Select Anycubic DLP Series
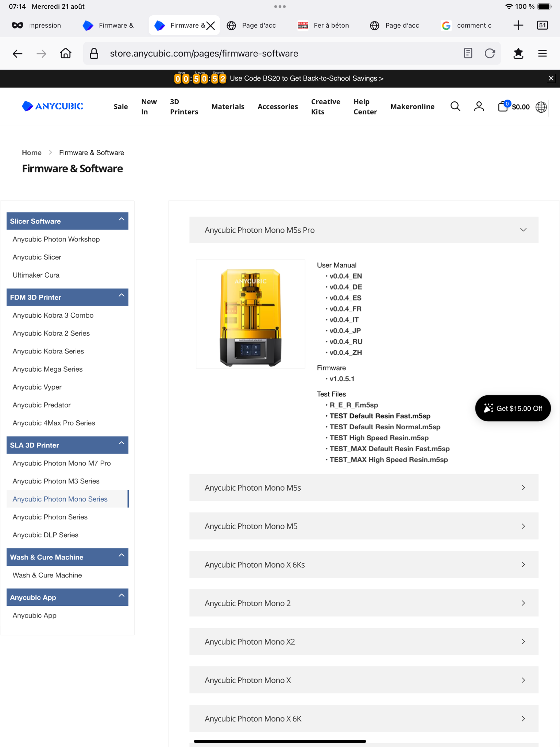 click(x=46, y=535)
